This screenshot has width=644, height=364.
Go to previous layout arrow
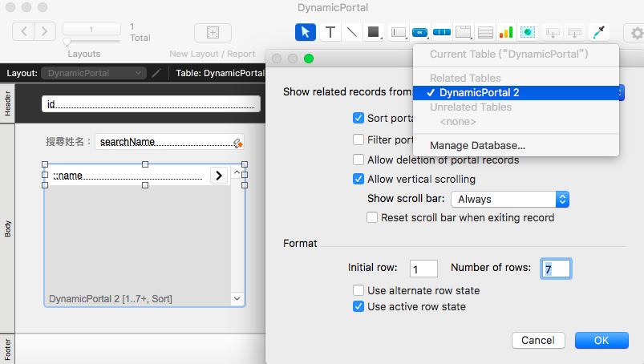(23, 31)
